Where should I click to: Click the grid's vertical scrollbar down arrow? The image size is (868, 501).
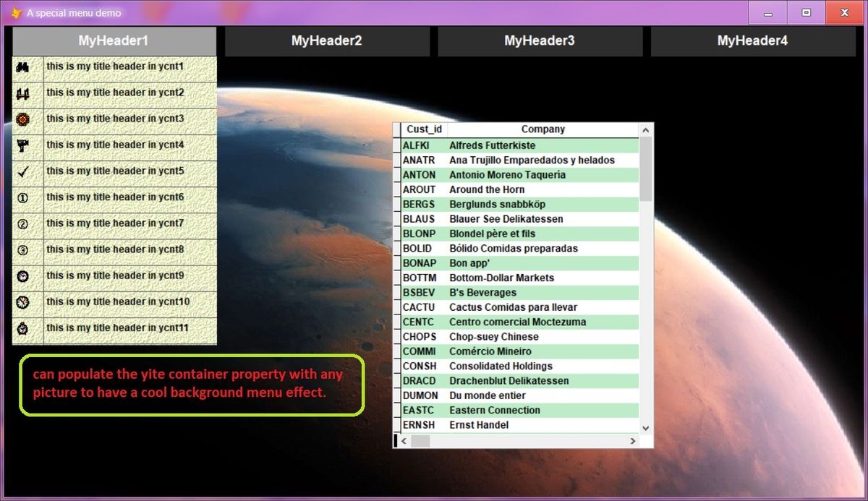(x=644, y=428)
